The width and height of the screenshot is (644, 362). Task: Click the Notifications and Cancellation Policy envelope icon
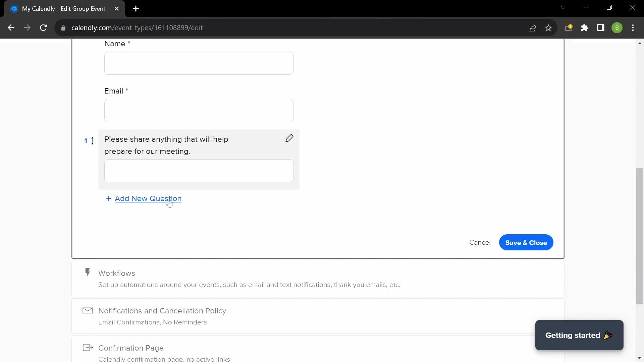click(x=87, y=311)
